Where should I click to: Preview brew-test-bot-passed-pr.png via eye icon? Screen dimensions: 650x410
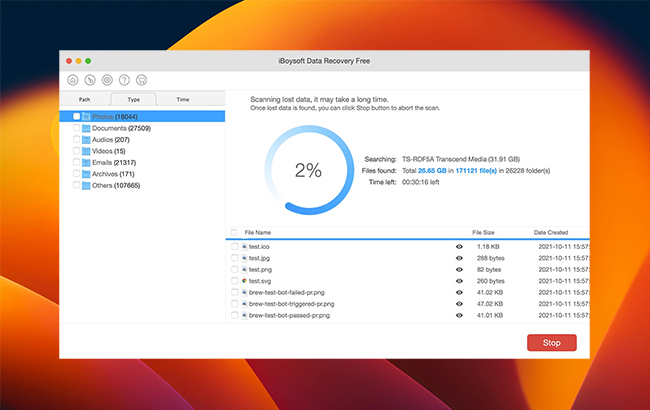[459, 315]
